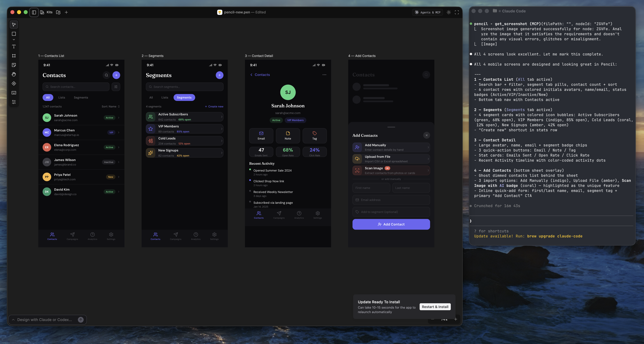Viewport: 644px width, 344px height.
Task: Open the components diamond icon
Action: coord(14,83)
